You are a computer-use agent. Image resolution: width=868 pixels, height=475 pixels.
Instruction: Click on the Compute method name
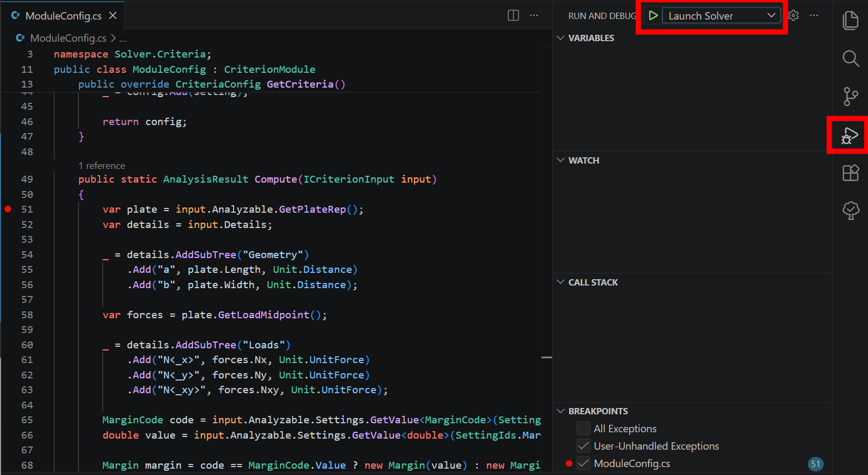[x=276, y=179]
